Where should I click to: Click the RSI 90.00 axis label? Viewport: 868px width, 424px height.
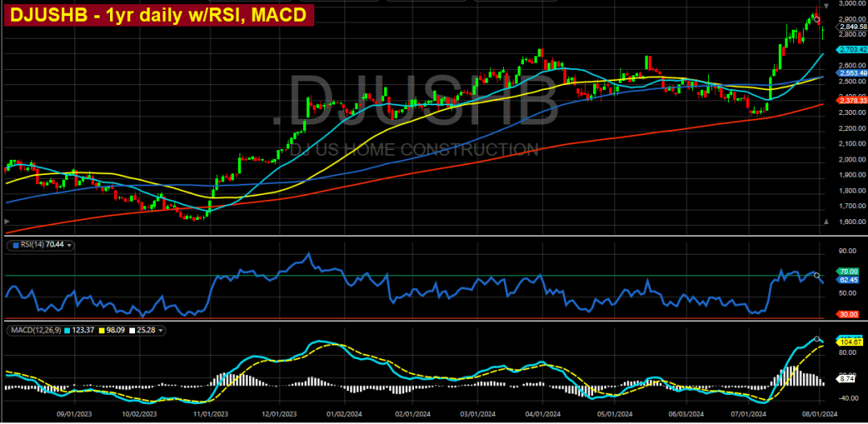coord(850,251)
